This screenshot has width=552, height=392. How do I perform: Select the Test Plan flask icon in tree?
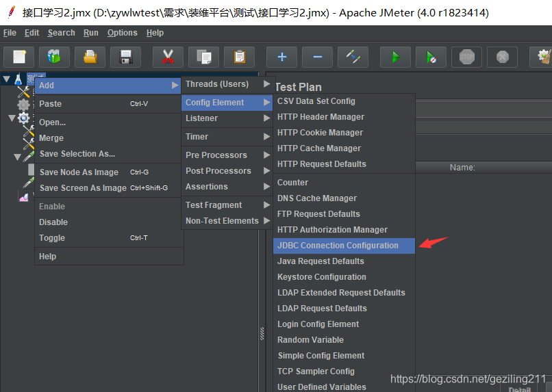[x=18, y=79]
